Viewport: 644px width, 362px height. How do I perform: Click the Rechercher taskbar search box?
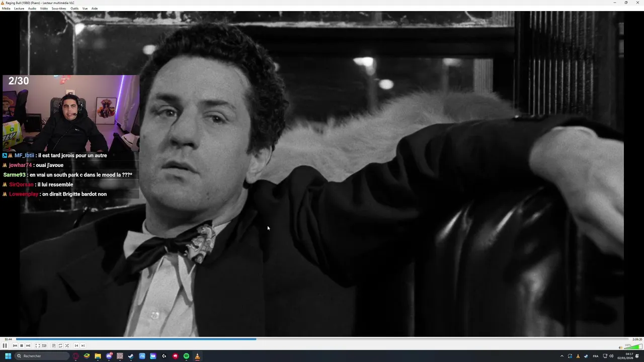[x=41, y=356]
